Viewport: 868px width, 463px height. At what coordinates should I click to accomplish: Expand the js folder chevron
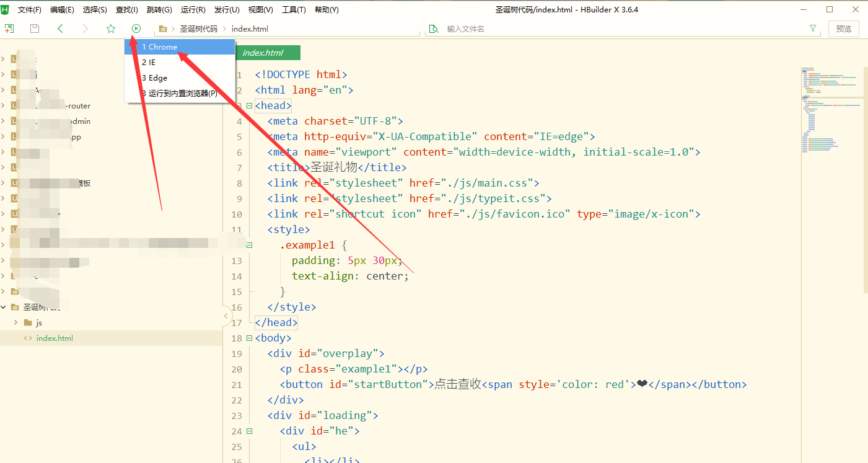coord(15,322)
